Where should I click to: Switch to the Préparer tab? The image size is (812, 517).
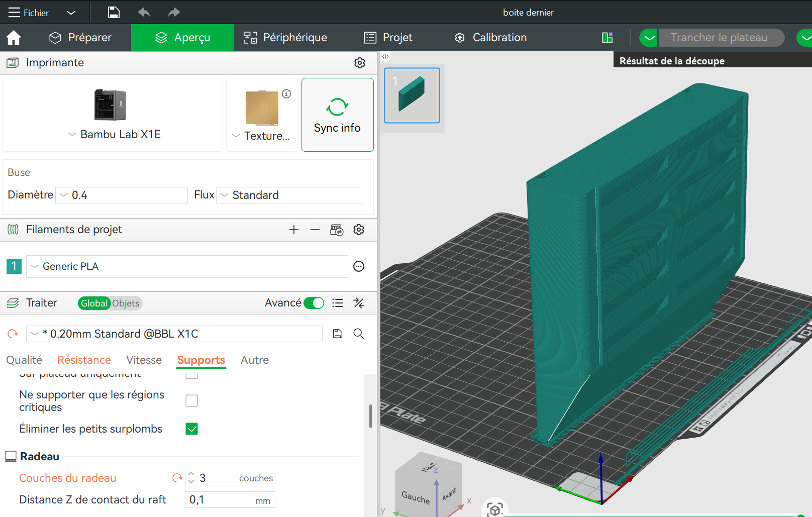point(80,38)
